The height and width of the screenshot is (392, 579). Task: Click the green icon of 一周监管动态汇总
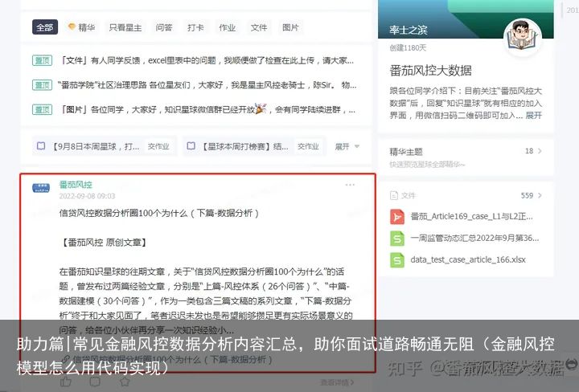pos(397,239)
